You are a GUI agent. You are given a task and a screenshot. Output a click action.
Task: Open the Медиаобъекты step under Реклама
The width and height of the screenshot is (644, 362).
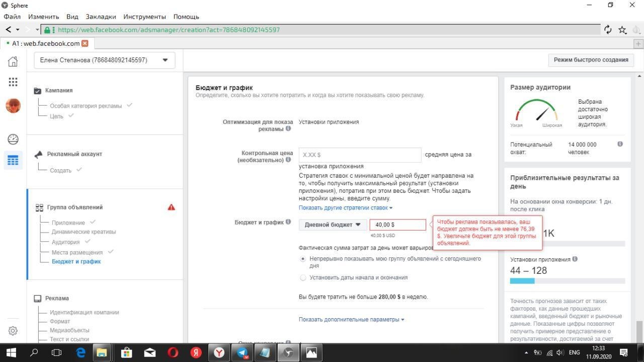(69, 330)
